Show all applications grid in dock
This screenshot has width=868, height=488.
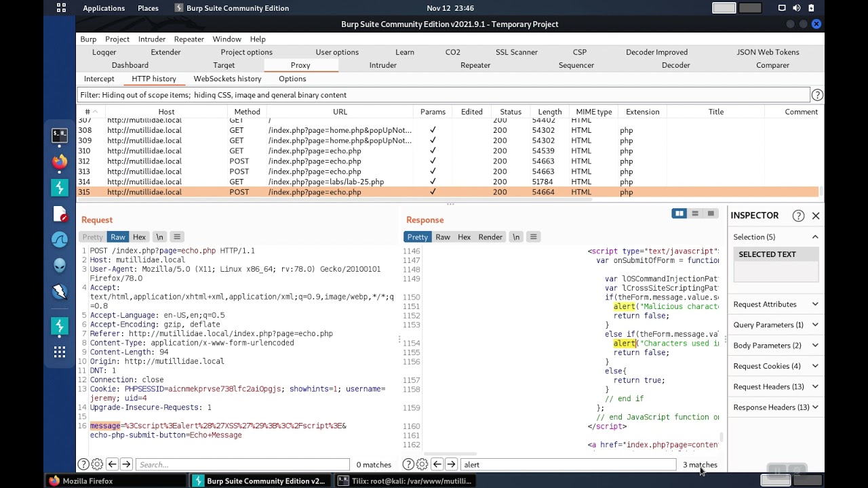(x=60, y=352)
